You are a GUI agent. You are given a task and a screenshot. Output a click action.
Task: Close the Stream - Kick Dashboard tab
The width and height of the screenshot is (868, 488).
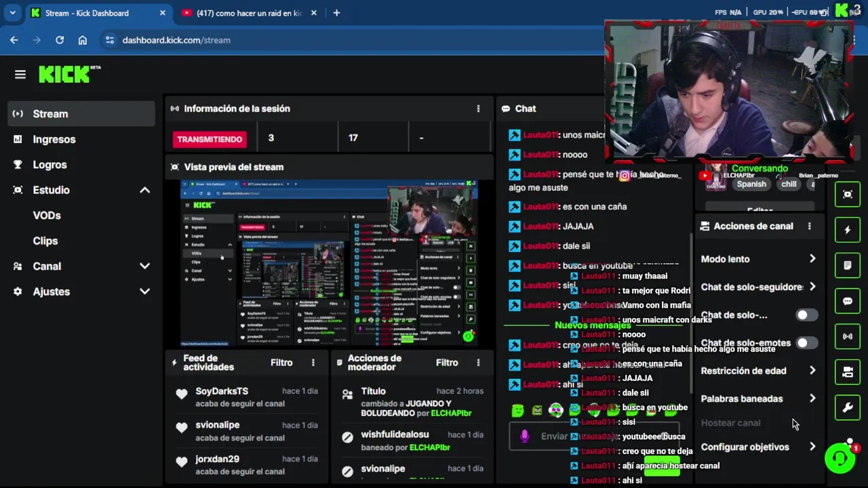163,13
